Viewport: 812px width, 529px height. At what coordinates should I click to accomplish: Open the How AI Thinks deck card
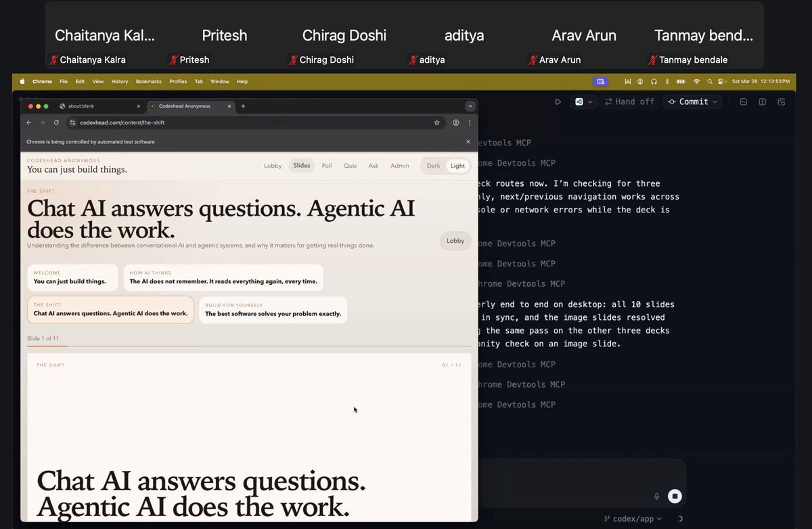(223, 277)
